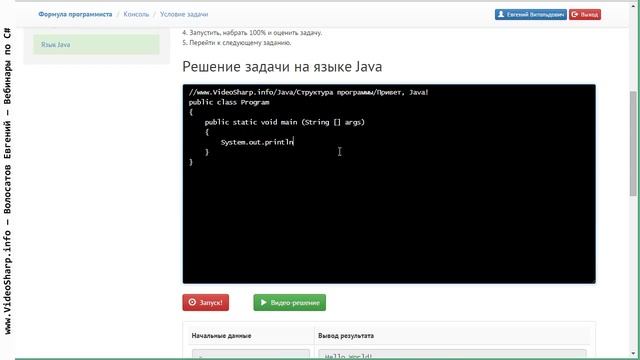Click the Начальные данные column header
Image resolution: width=640 pixels, height=360 pixels.
[221, 336]
